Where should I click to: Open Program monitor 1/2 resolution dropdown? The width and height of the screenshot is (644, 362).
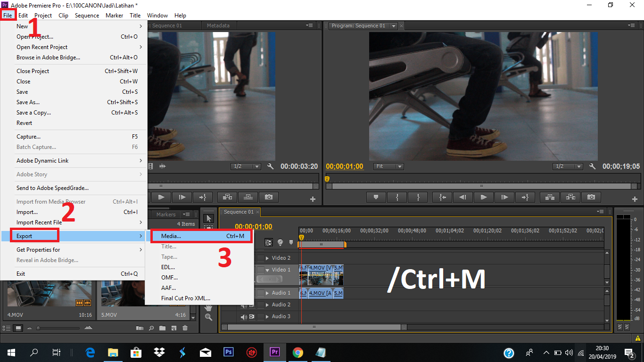(x=568, y=166)
